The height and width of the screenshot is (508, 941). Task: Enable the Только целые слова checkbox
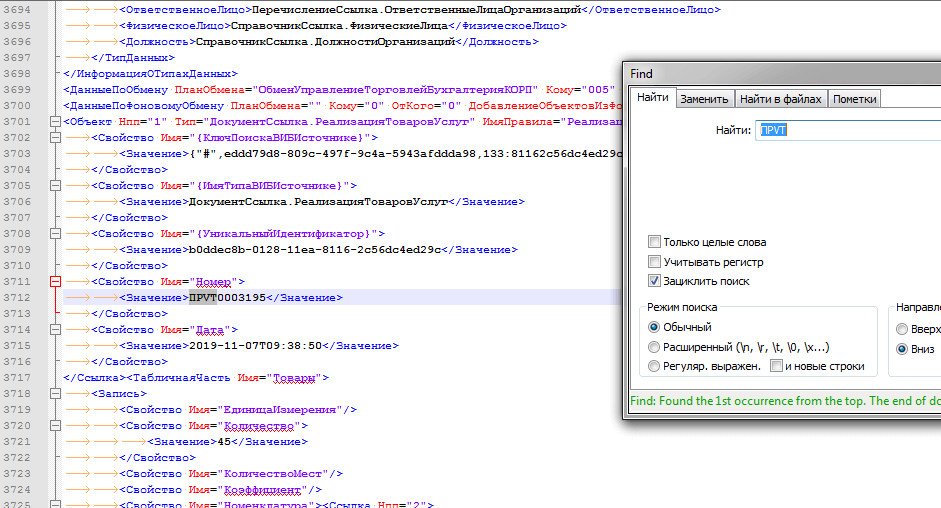tap(654, 242)
